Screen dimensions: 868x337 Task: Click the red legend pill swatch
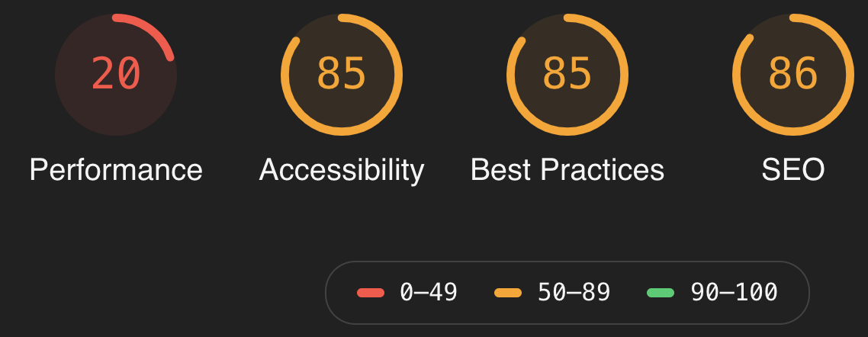(x=371, y=293)
